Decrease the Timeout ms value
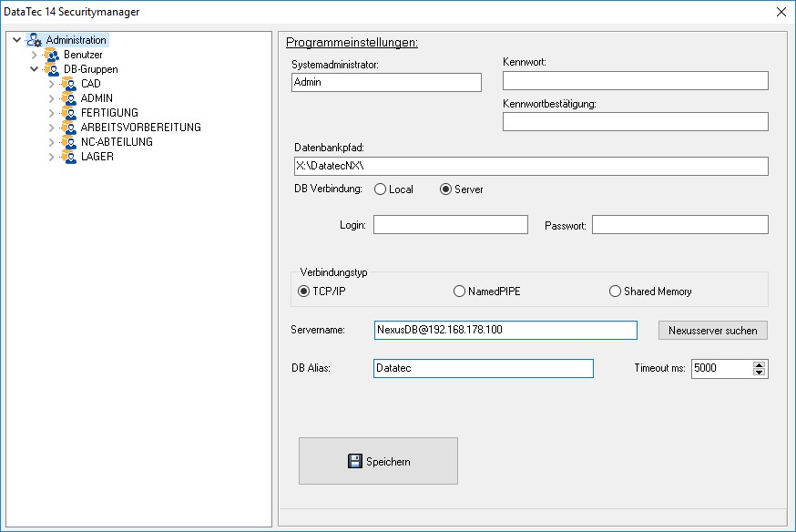The height and width of the screenshot is (532, 796). 759,372
